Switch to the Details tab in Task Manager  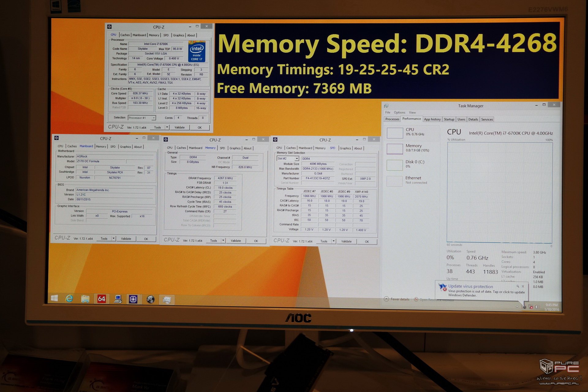point(473,119)
